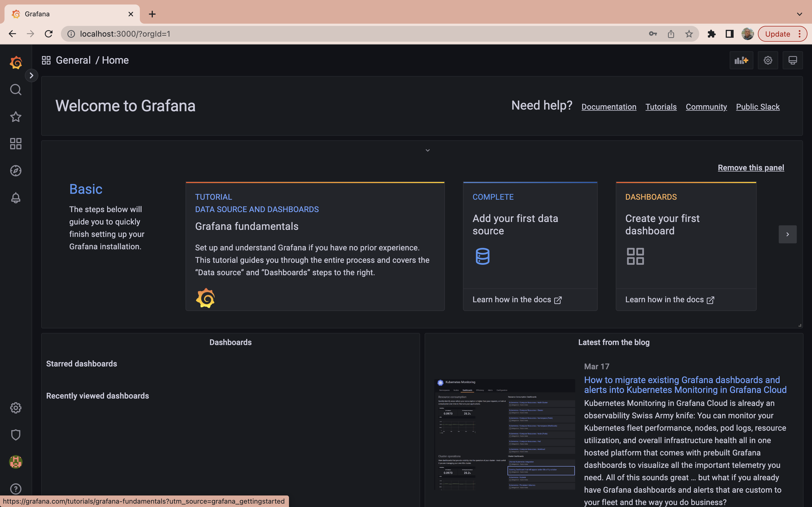Open the Configuration gear in sidebar

(x=16, y=408)
